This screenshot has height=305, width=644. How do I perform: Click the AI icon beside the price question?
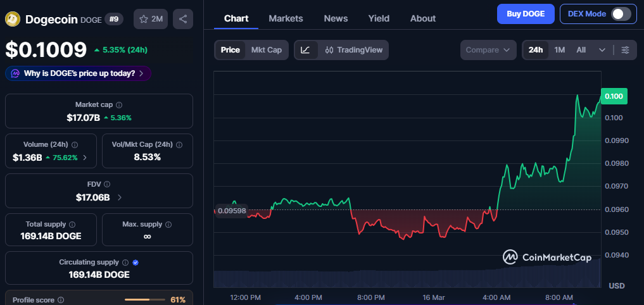pyautogui.click(x=15, y=73)
